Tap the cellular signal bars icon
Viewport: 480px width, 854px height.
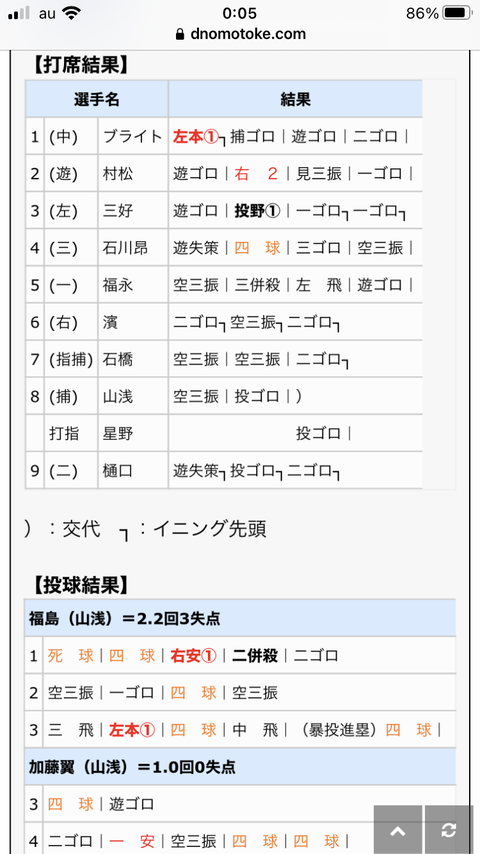(x=19, y=13)
